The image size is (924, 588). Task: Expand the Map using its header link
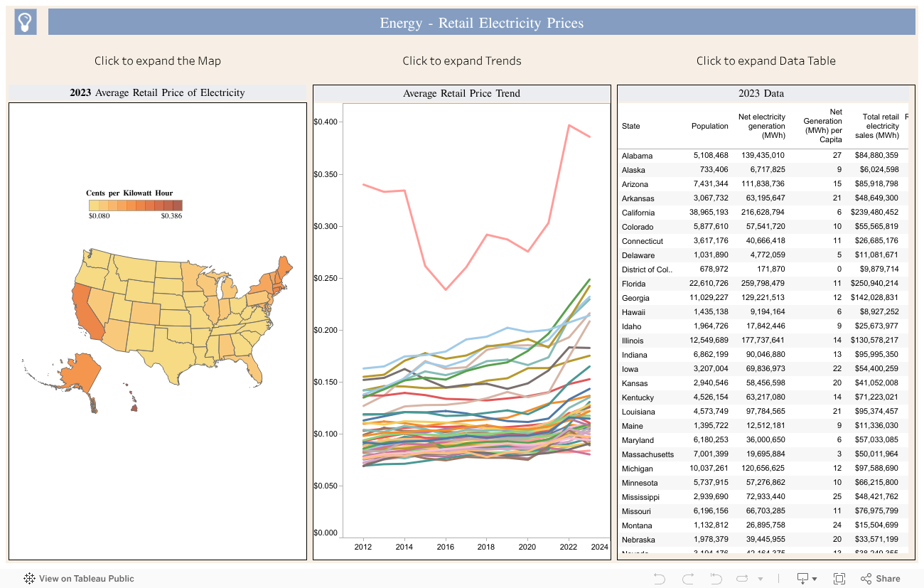pyautogui.click(x=157, y=61)
